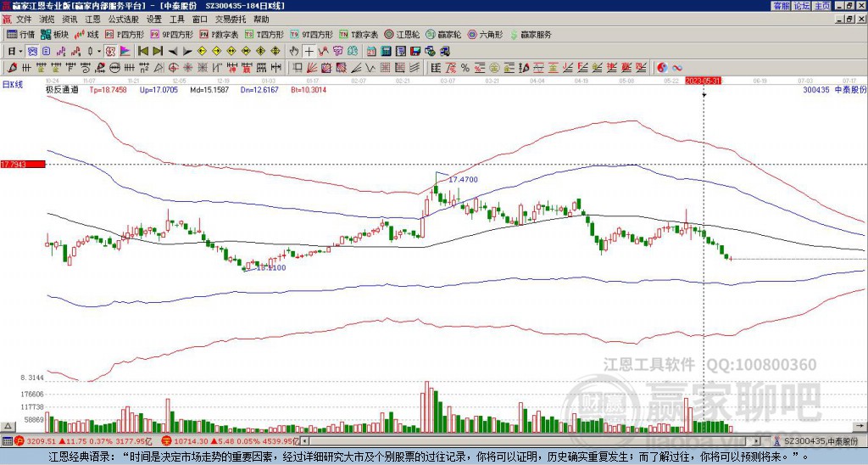
Task: Open the 帮助 menu
Action: (x=261, y=20)
